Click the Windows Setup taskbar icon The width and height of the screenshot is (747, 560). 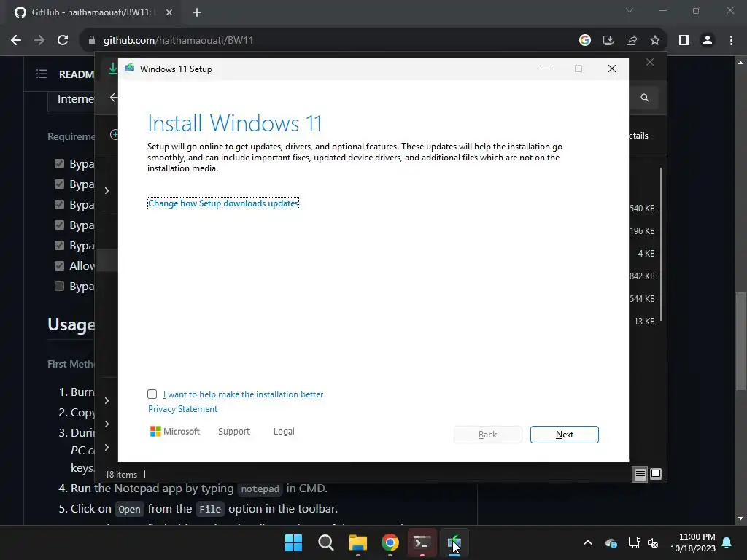(x=454, y=542)
